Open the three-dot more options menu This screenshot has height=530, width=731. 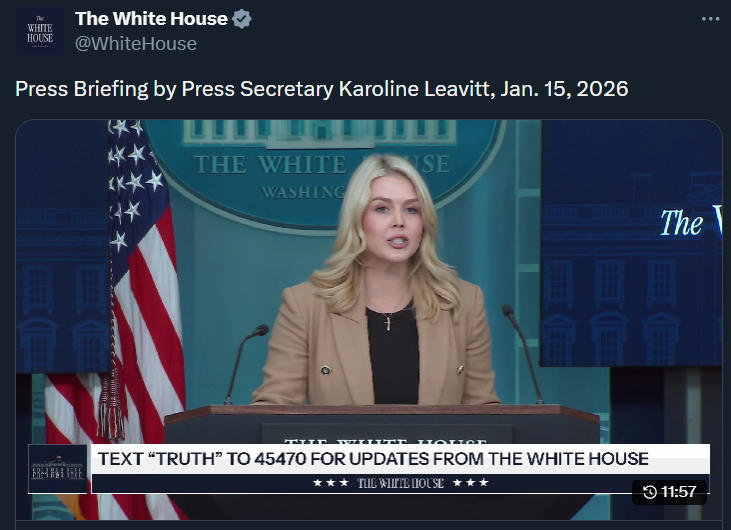point(710,19)
